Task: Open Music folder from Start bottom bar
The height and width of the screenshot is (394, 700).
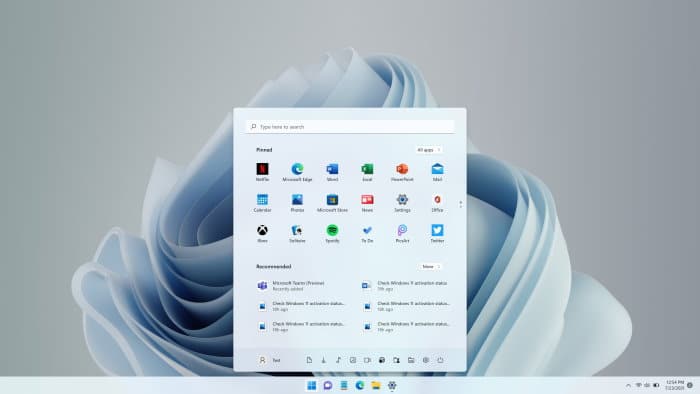Action: (x=338, y=360)
